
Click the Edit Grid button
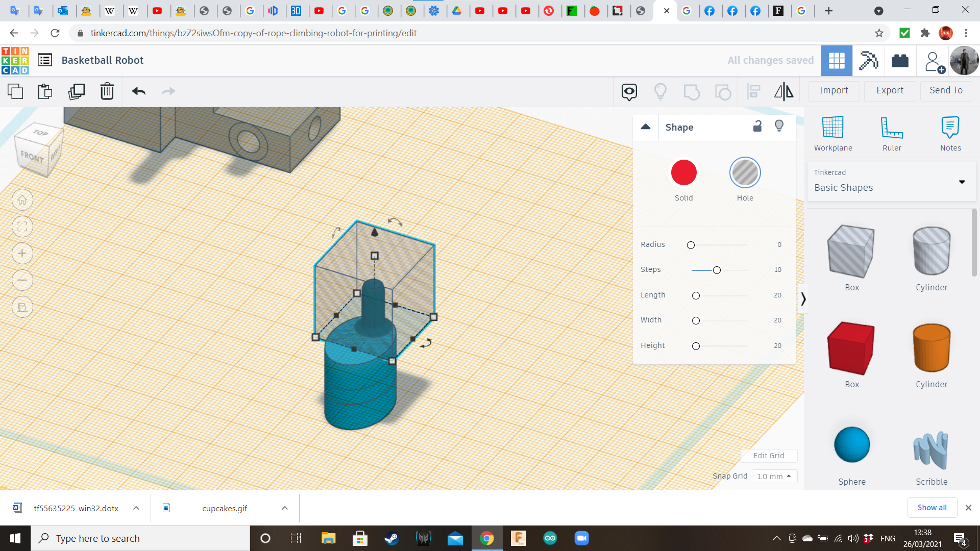tap(768, 456)
